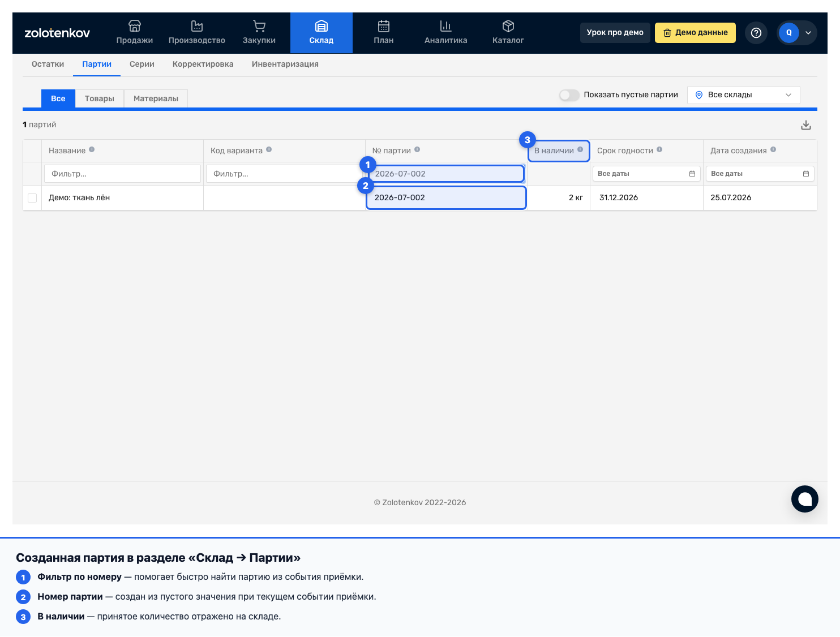Screen dimensions: 840x637
Task: Download the batches table export icon
Action: pos(806,125)
